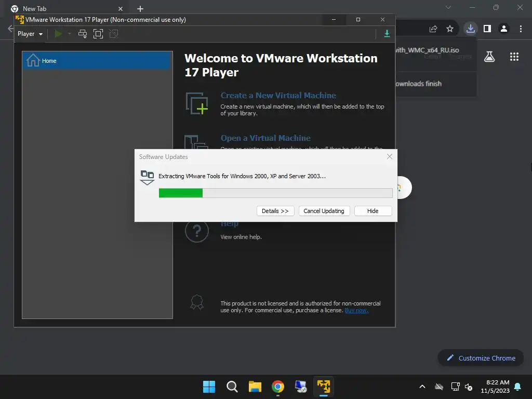Open Windows taskbar Search
The image size is (532, 399).
point(232,387)
